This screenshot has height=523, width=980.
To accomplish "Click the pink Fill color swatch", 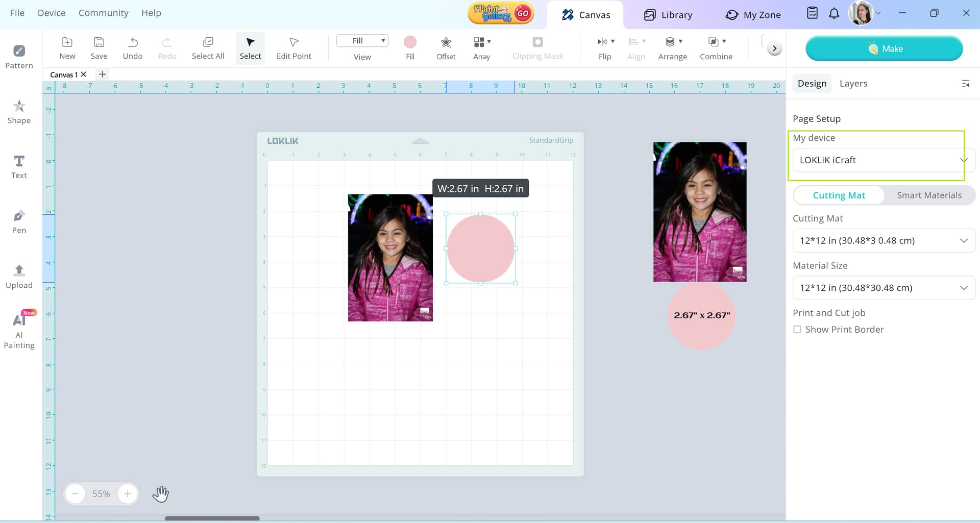I will click(410, 42).
